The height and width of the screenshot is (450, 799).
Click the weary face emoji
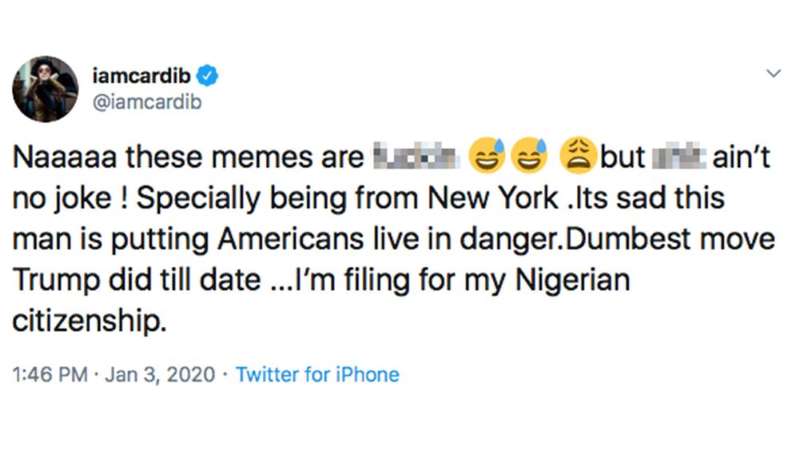click(580, 157)
